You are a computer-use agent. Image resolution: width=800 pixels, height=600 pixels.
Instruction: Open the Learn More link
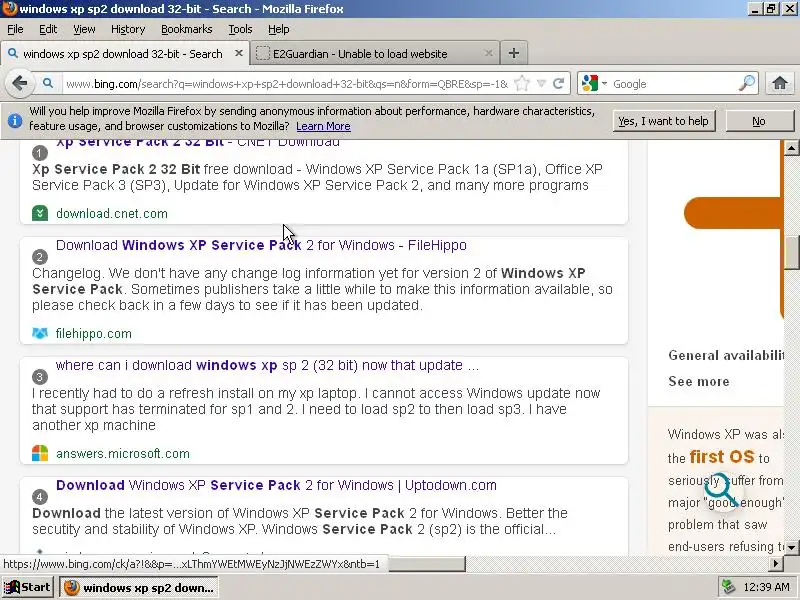(323, 126)
